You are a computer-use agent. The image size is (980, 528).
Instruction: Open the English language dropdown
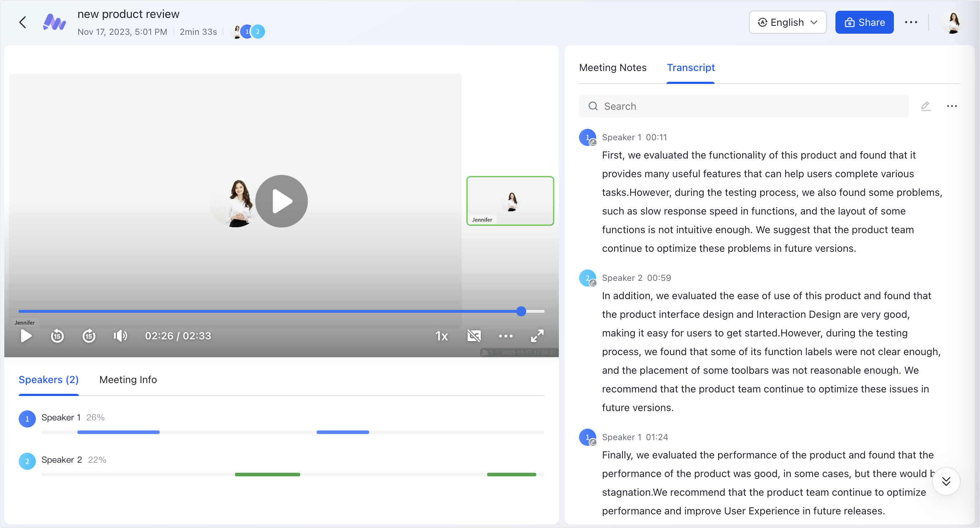pos(787,22)
